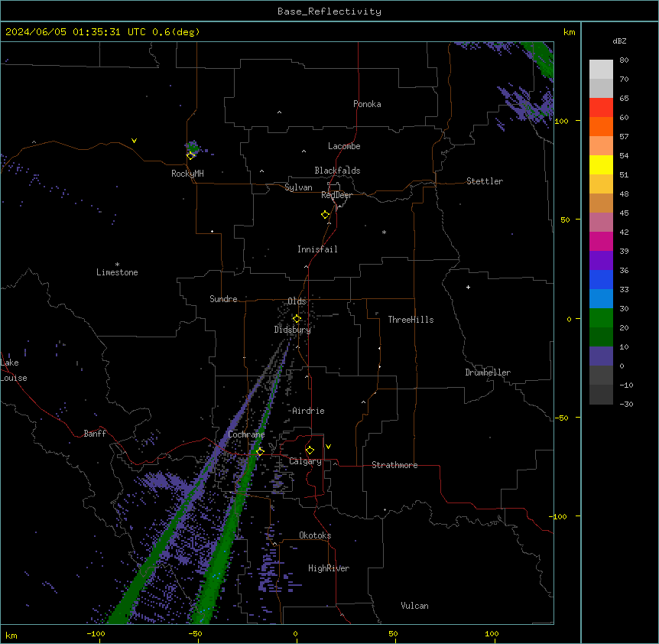
Task: Click the Olds town label
Action: click(x=297, y=301)
